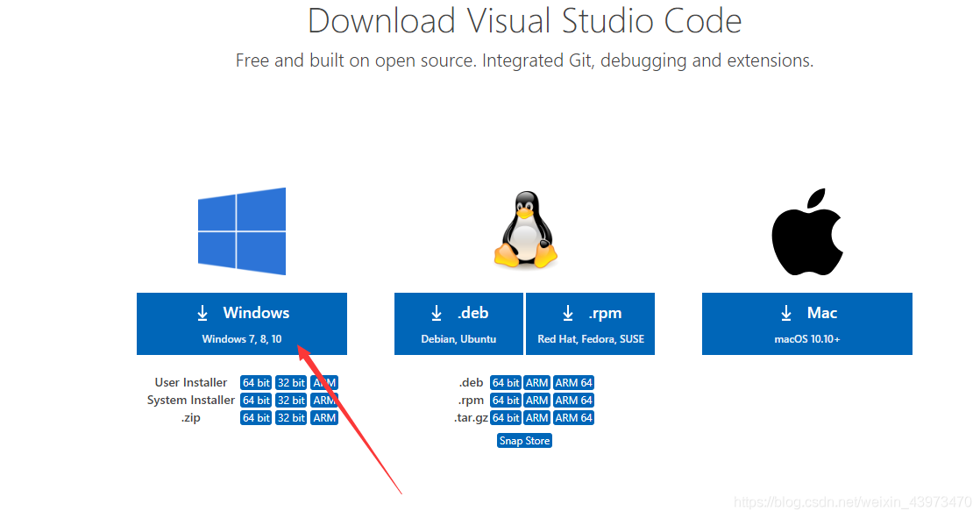Image resolution: width=980 pixels, height=518 pixels.
Task: Click the Apple logo icon
Action: tap(806, 231)
